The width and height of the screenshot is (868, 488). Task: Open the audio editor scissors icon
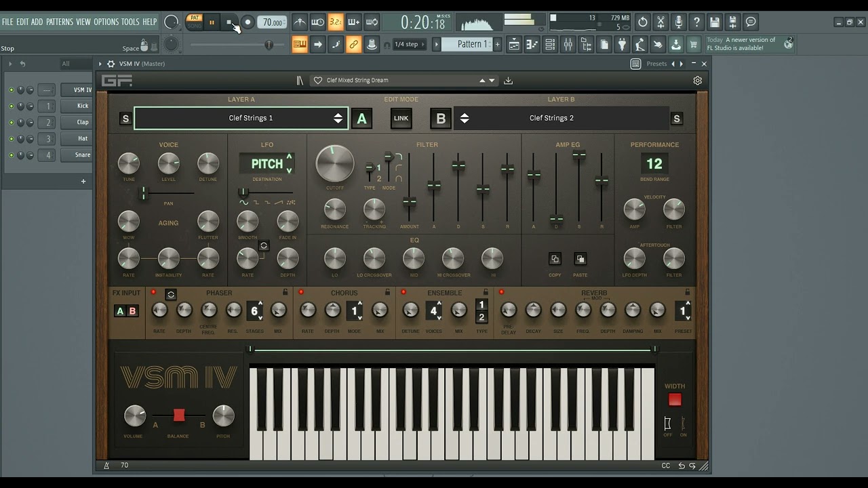click(x=660, y=22)
